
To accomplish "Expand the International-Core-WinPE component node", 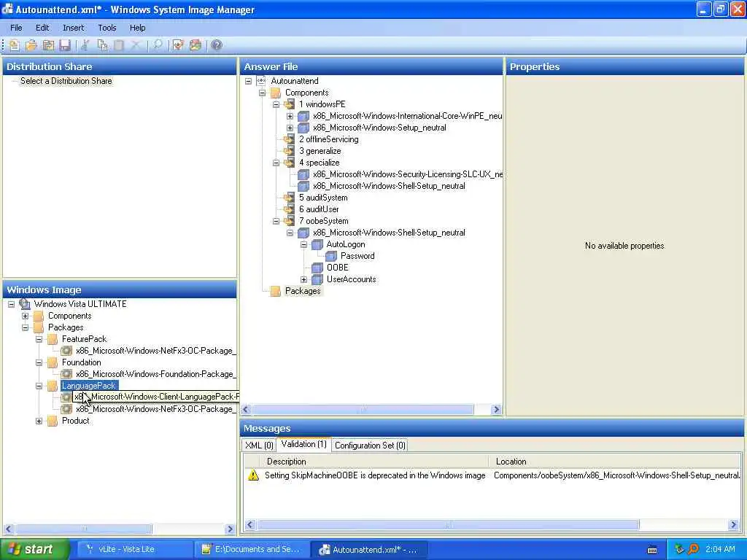I will 290,116.
